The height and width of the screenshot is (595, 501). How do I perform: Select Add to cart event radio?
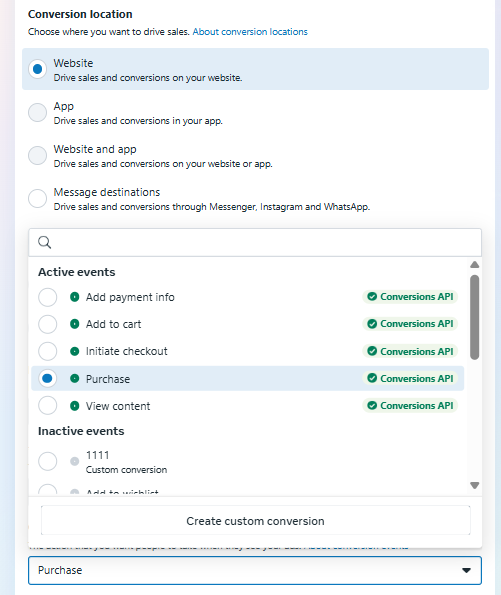click(47, 324)
